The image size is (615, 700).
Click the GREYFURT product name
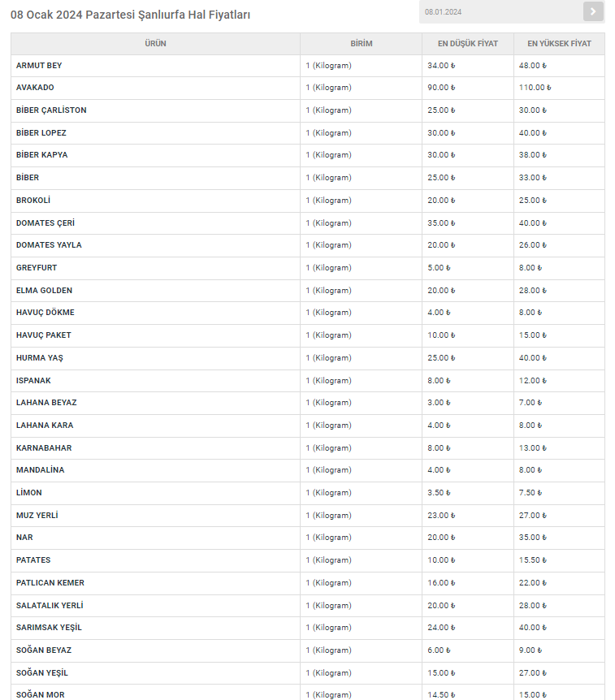point(37,268)
